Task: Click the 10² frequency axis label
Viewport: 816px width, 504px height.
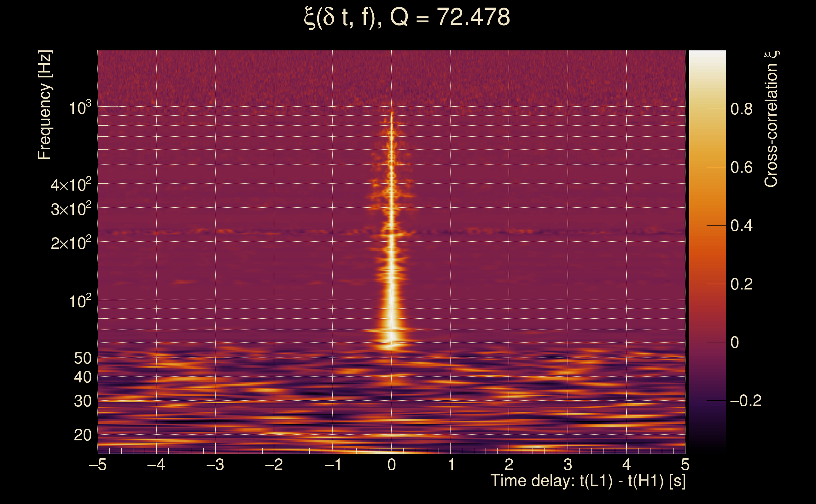Action: [79, 301]
